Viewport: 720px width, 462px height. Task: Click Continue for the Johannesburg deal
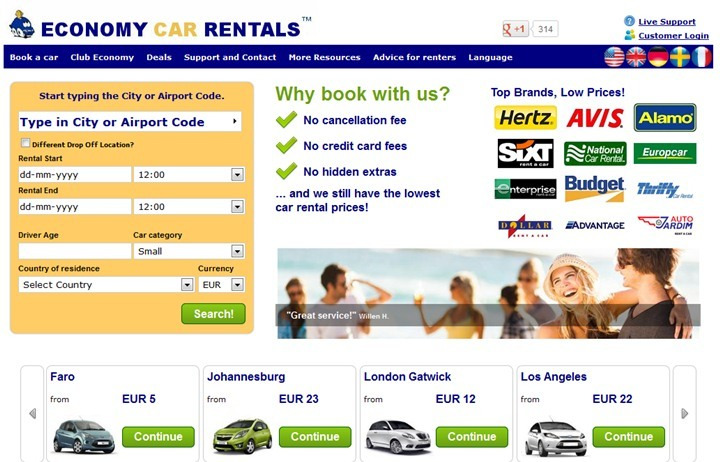click(x=315, y=437)
